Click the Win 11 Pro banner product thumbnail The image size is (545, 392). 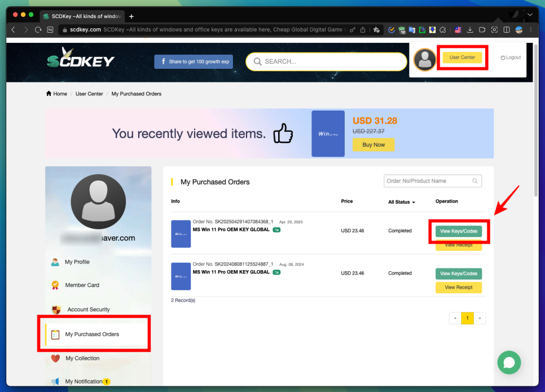(x=328, y=134)
